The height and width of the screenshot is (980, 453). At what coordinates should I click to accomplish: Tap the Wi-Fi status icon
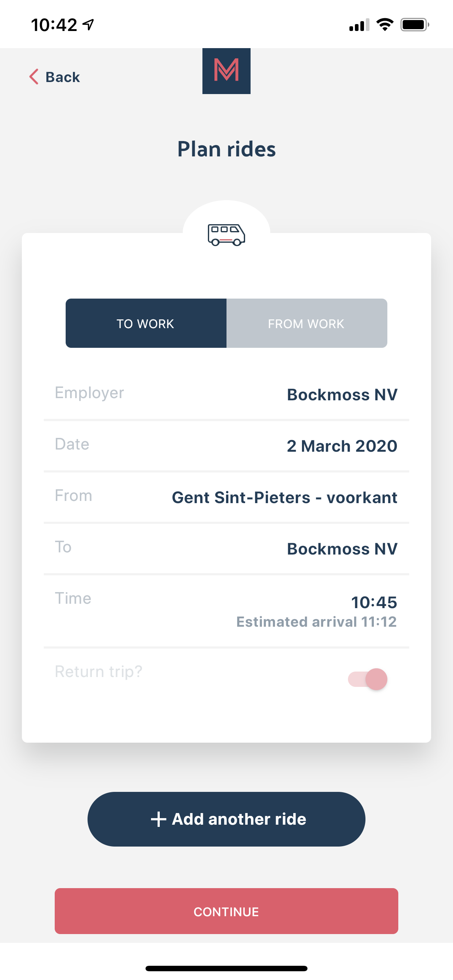pos(385,25)
